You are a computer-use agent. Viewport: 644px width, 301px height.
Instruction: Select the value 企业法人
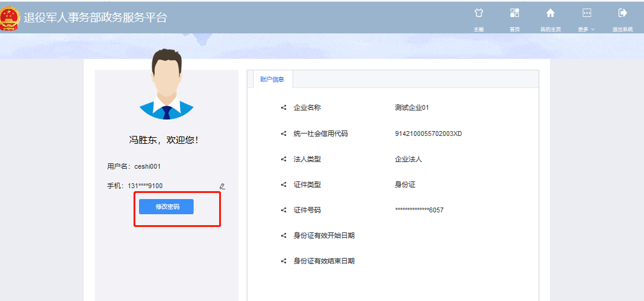pos(408,159)
